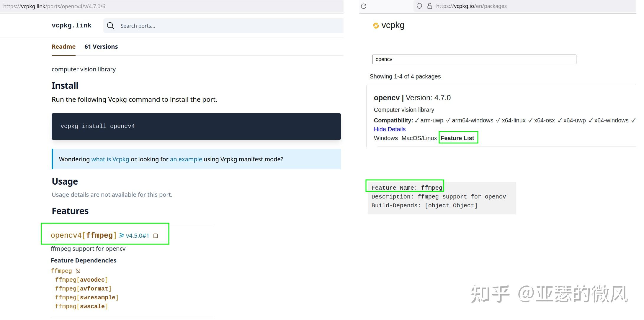Screen dimensions: 644x320
Task: Click the padlock site security icon
Action: [x=430, y=6]
